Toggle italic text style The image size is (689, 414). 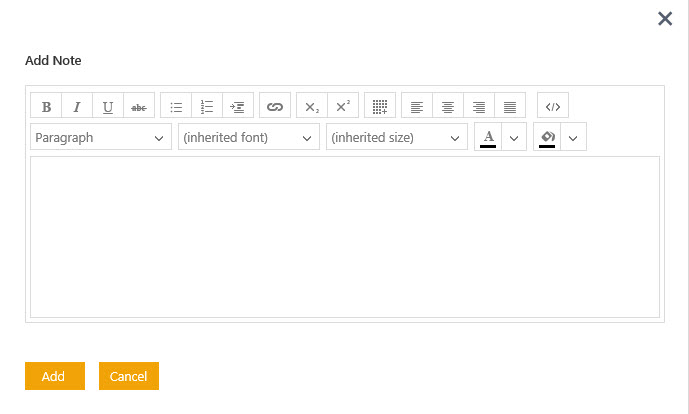77,106
